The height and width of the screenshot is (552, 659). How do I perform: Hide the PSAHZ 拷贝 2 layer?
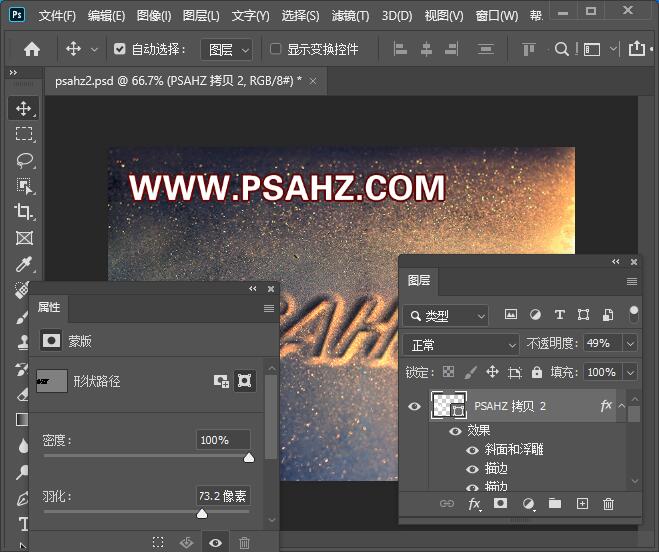[414, 406]
